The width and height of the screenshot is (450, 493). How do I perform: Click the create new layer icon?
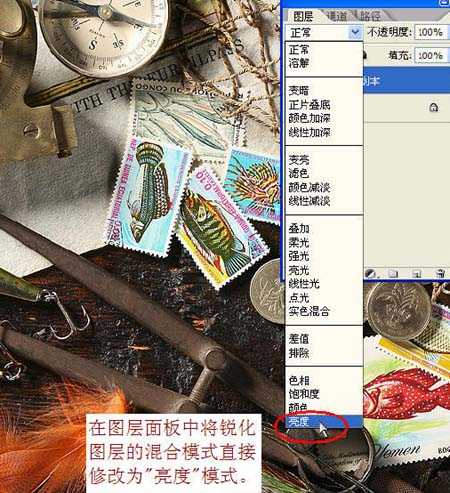tap(416, 274)
